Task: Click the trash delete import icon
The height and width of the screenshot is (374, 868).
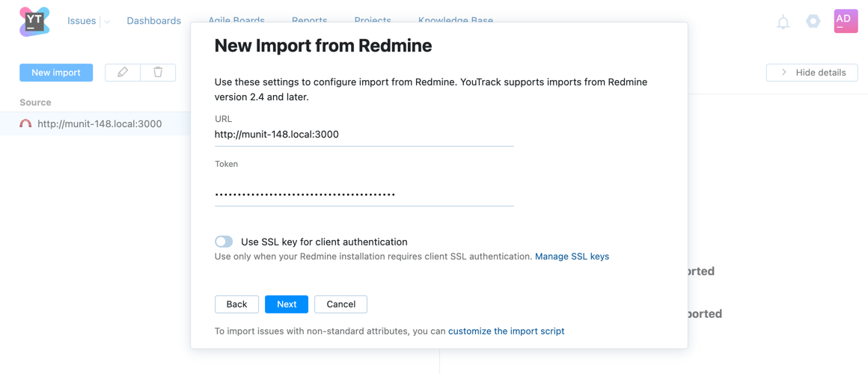Action: [158, 73]
